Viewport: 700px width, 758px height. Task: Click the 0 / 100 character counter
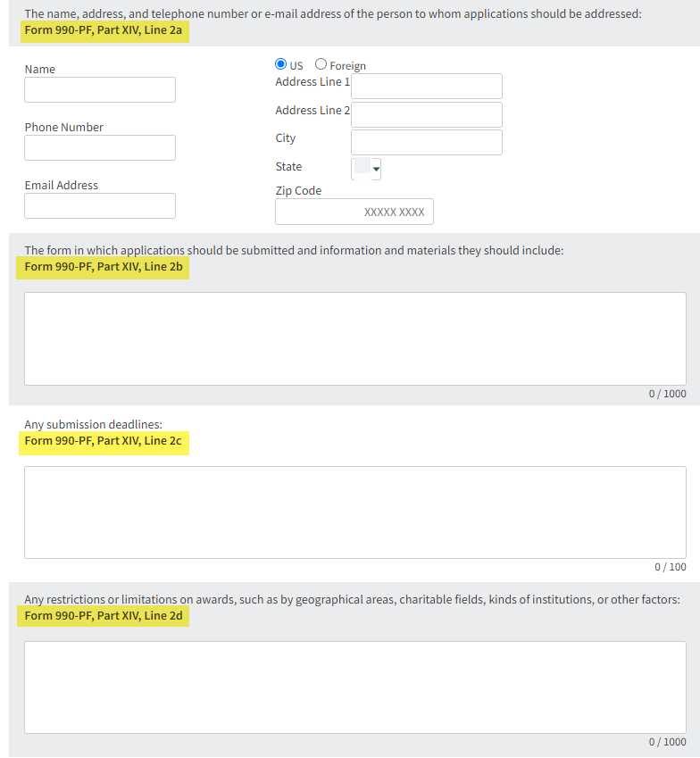pyautogui.click(x=670, y=567)
